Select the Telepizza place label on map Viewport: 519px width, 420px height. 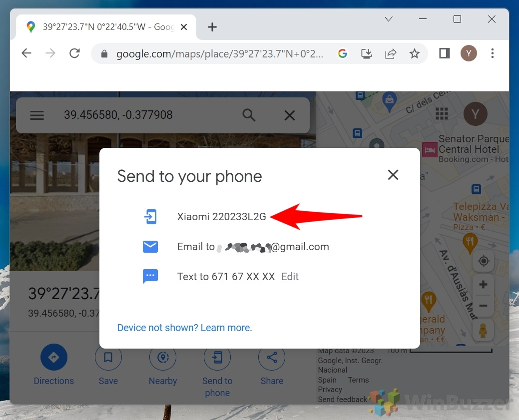pos(481,216)
